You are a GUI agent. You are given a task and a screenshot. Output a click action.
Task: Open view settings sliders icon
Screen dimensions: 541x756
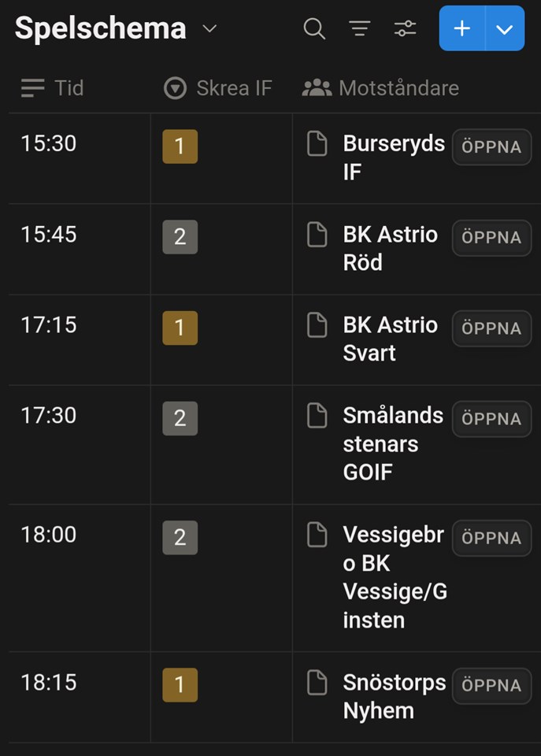(406, 29)
